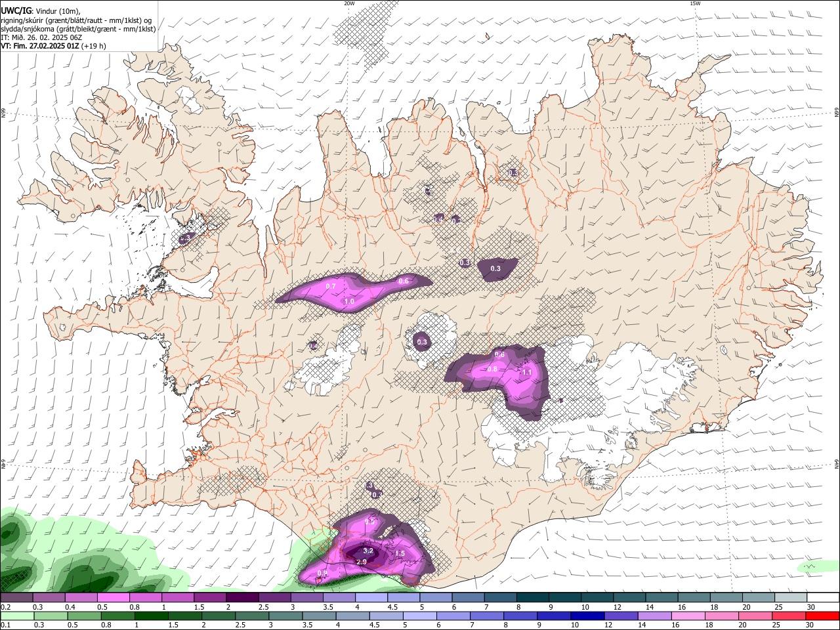Click the 0.9 value on the south coast
Image resolution: width=840 pixels, height=630 pixels.
pos(322,574)
